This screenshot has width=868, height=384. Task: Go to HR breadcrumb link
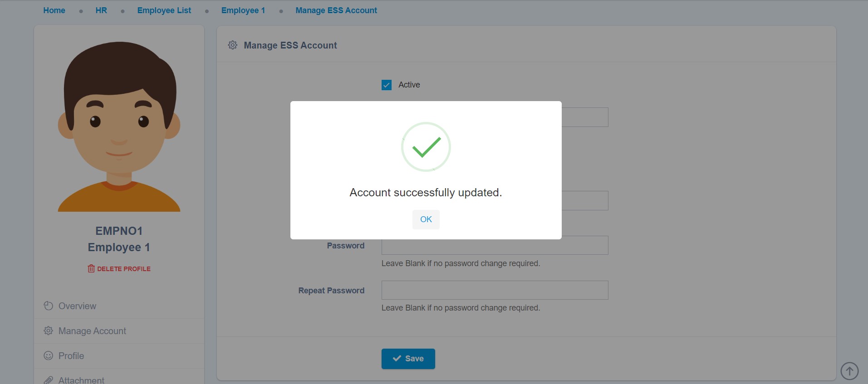(x=101, y=10)
